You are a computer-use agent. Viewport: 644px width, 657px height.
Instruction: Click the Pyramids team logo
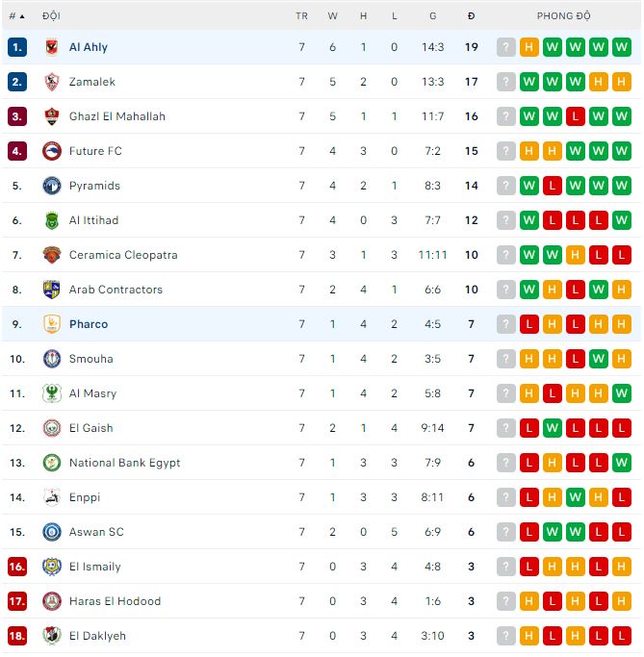pos(52,186)
